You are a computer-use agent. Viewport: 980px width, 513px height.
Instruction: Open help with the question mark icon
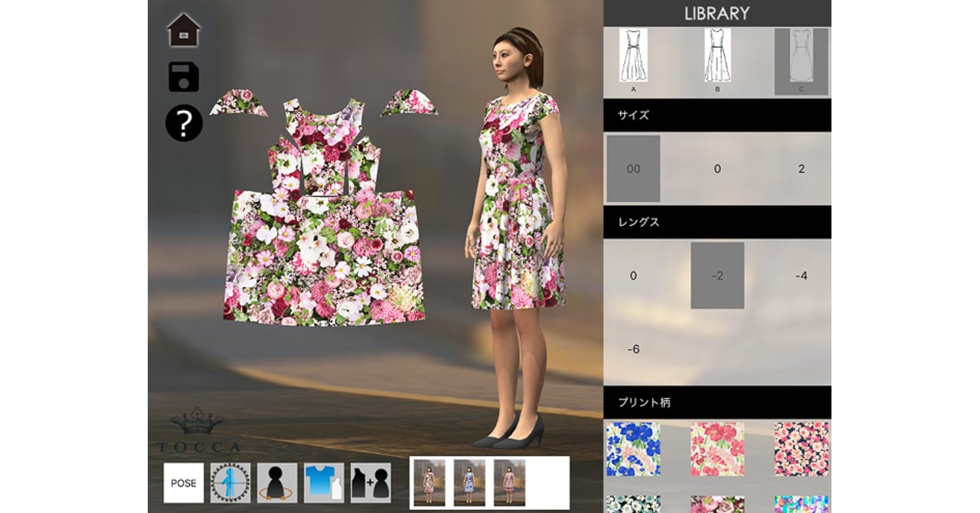click(x=184, y=123)
